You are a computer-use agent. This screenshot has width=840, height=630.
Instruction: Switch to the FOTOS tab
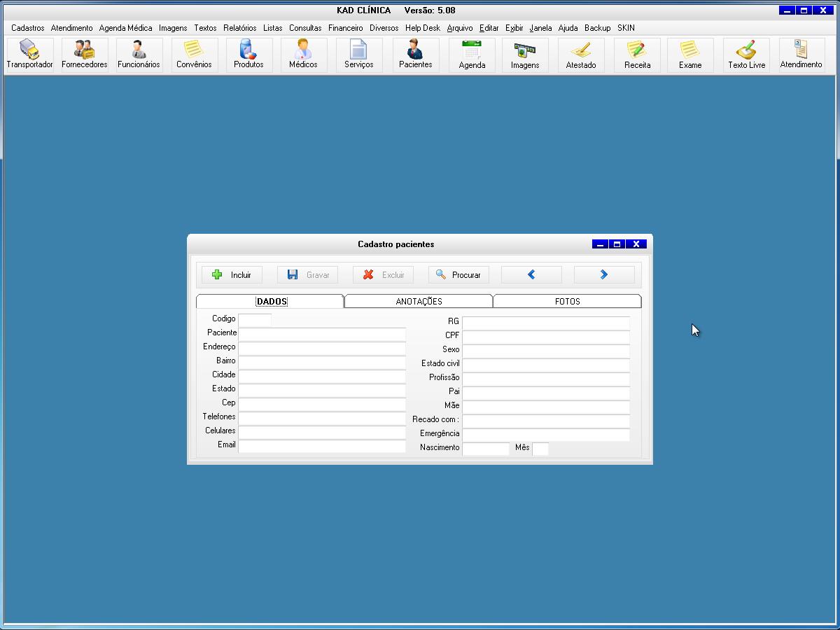(567, 302)
